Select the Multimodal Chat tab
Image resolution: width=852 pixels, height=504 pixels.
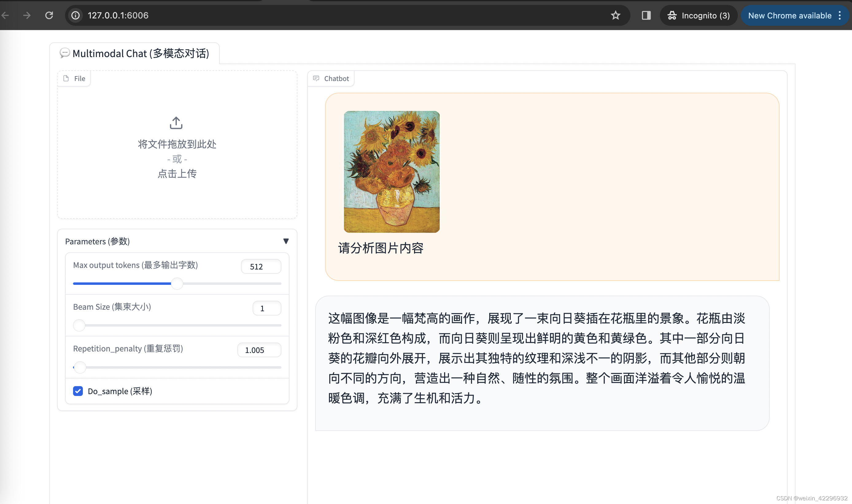134,53
